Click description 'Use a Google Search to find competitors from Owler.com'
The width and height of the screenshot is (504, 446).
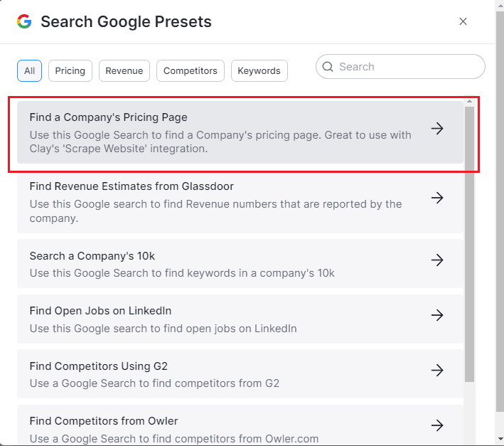point(174,439)
